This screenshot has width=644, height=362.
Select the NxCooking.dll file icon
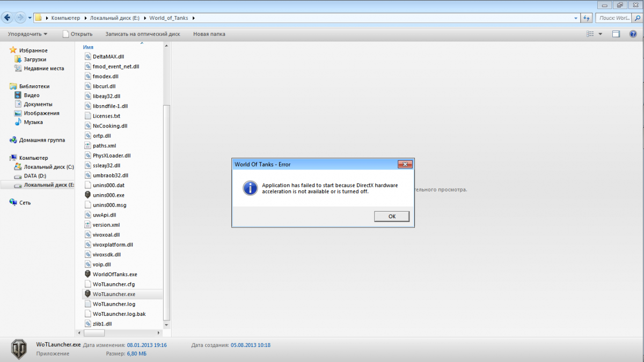coord(88,125)
